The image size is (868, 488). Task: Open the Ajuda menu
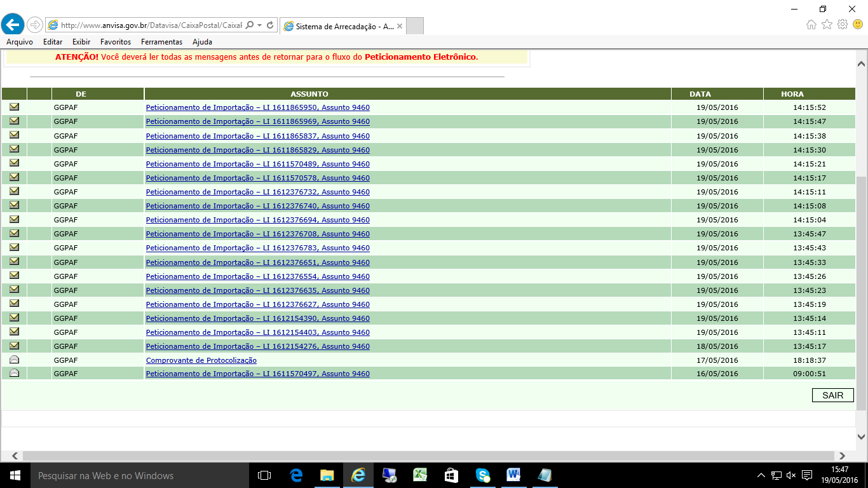tap(202, 42)
